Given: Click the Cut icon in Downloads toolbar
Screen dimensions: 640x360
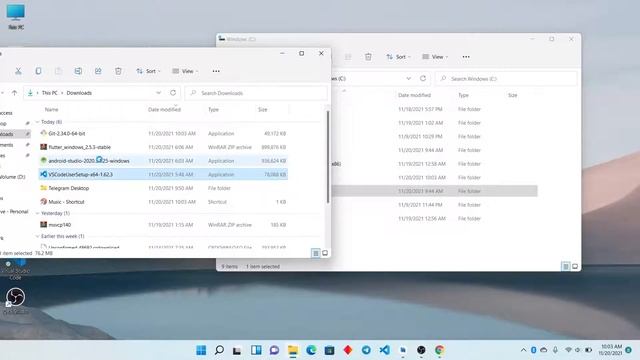Looking at the screenshot, I should 18,71.
